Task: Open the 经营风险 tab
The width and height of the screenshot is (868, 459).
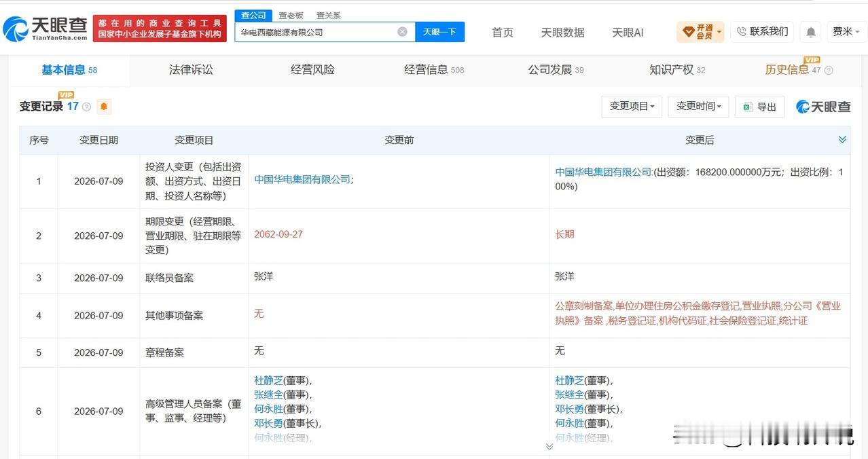Action: pos(312,70)
